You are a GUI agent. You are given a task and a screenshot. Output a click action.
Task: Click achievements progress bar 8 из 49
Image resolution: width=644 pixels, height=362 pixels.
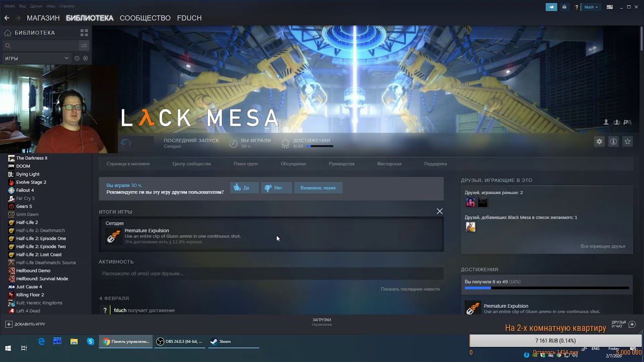coord(547,288)
